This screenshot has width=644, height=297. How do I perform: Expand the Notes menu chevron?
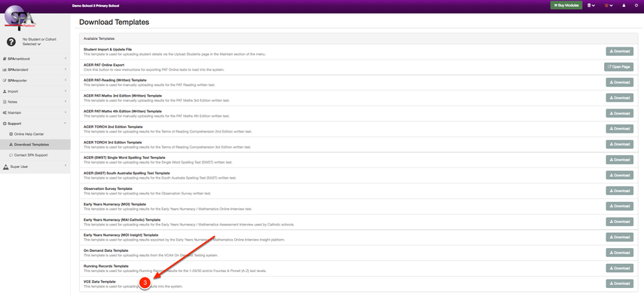point(66,102)
